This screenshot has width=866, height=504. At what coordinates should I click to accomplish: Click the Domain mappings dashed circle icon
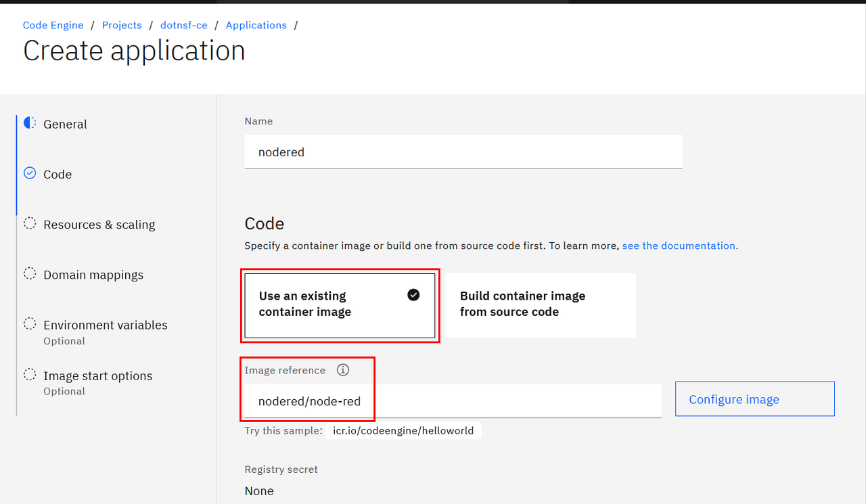tap(30, 273)
